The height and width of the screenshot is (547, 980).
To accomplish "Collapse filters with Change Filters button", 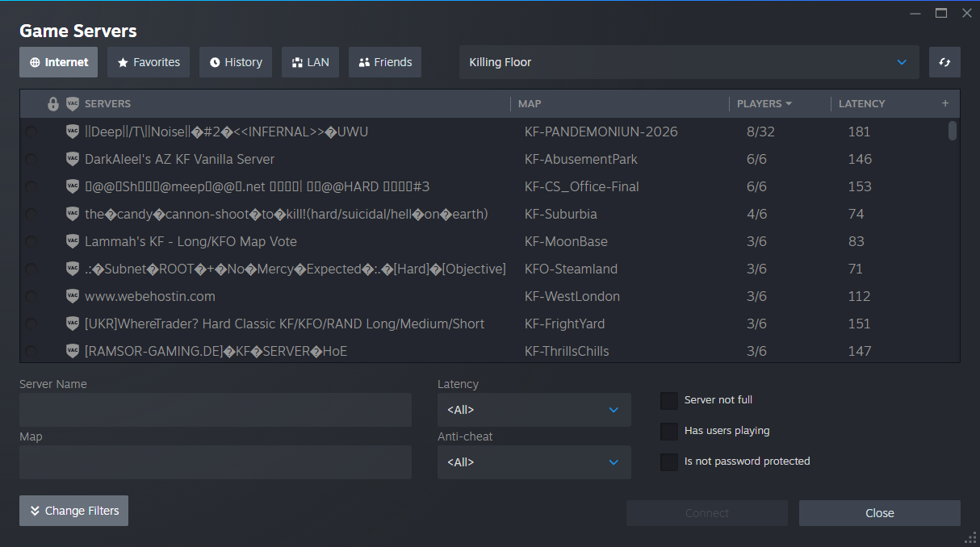I will point(74,511).
